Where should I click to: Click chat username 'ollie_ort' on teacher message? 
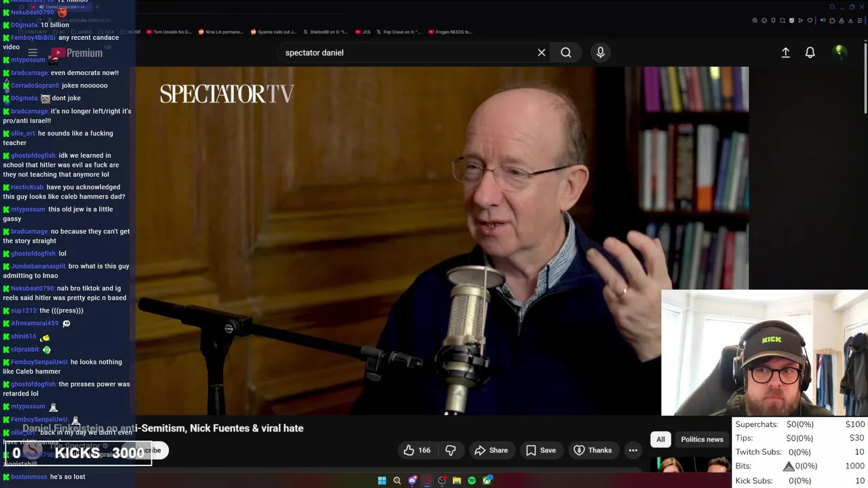[x=23, y=134]
